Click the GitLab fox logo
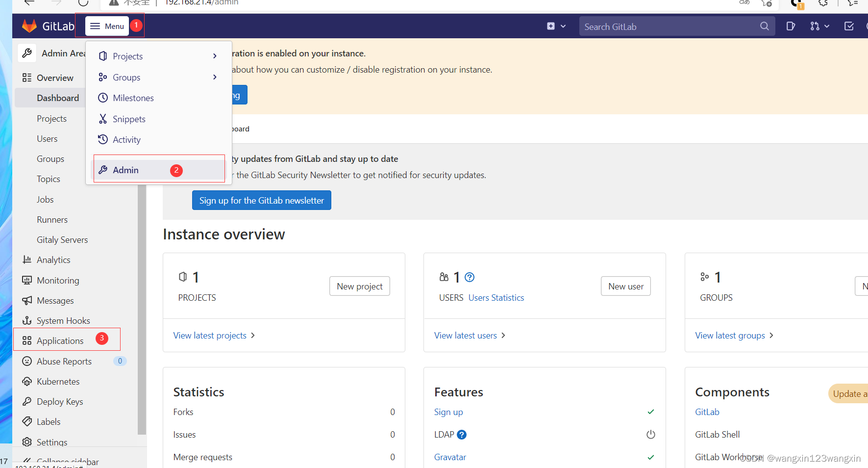This screenshot has width=868, height=468. point(29,26)
